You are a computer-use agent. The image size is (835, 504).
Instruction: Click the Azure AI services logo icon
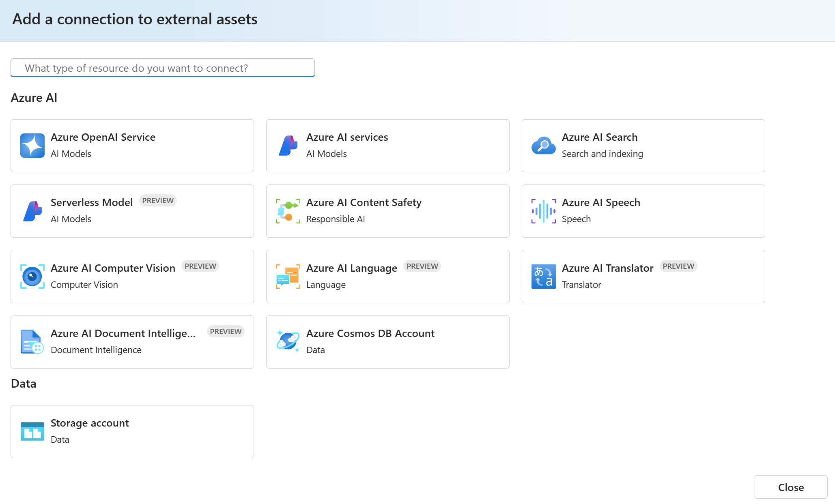click(x=288, y=146)
